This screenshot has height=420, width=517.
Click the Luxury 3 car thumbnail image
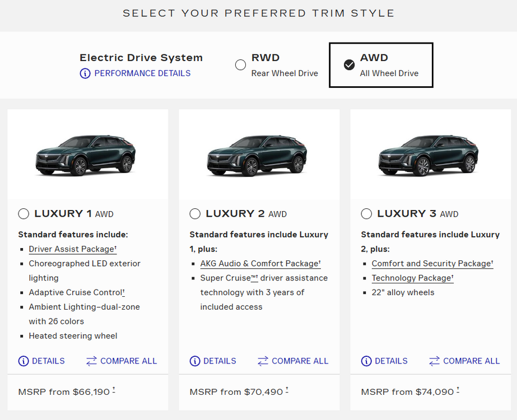point(427,156)
